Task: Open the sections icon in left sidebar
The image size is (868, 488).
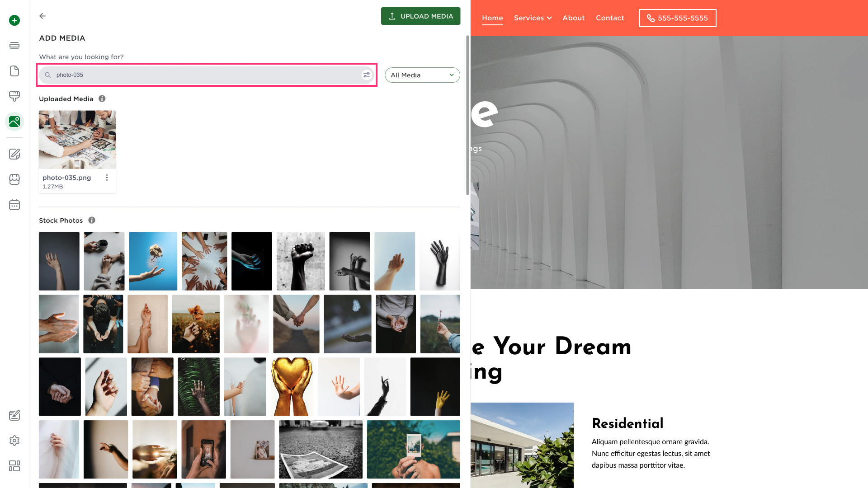Action: (x=14, y=46)
